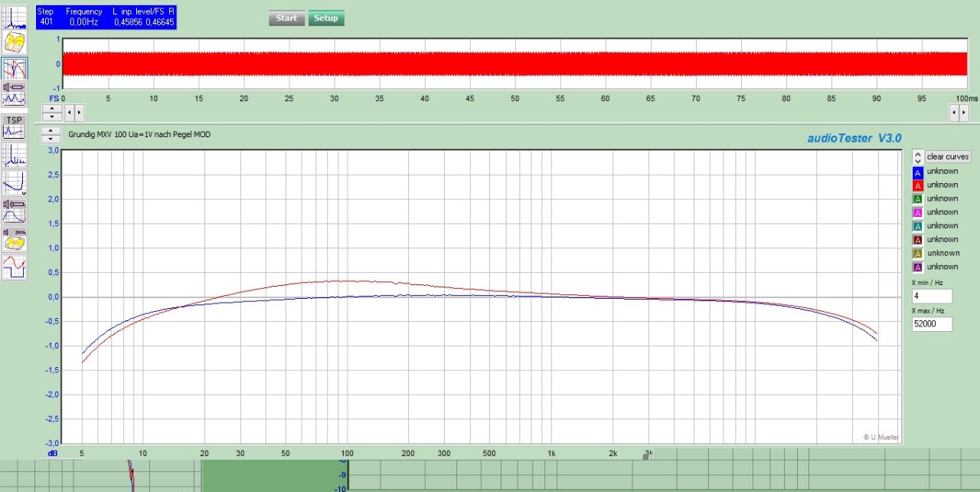This screenshot has width=980, height=492.
Task: Open the TSP speaker parameters tool
Action: 14,126
